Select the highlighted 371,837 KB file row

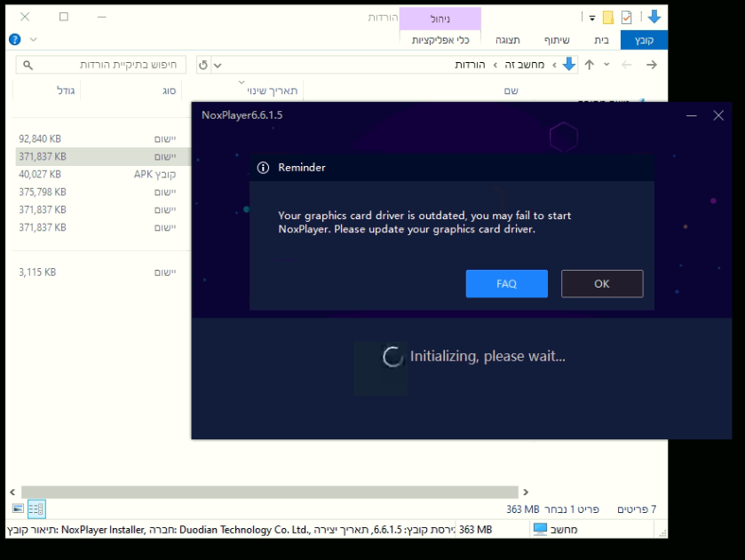tap(103, 156)
